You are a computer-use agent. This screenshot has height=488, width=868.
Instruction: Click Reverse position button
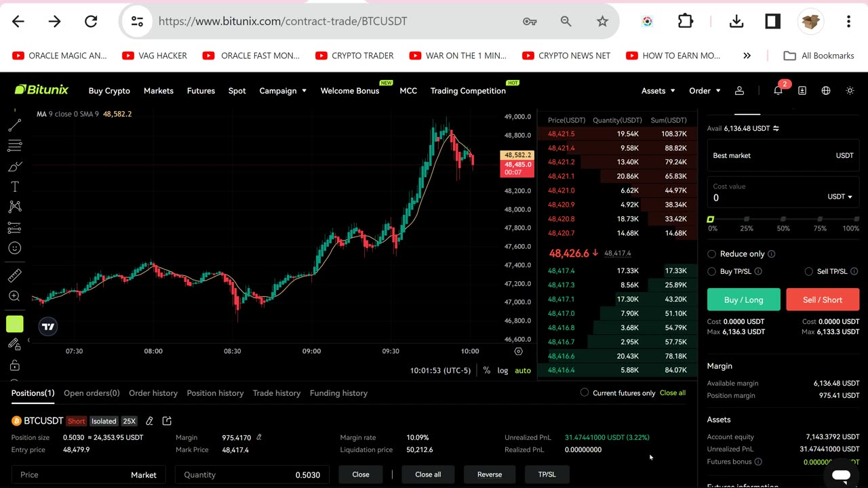pos(490,474)
